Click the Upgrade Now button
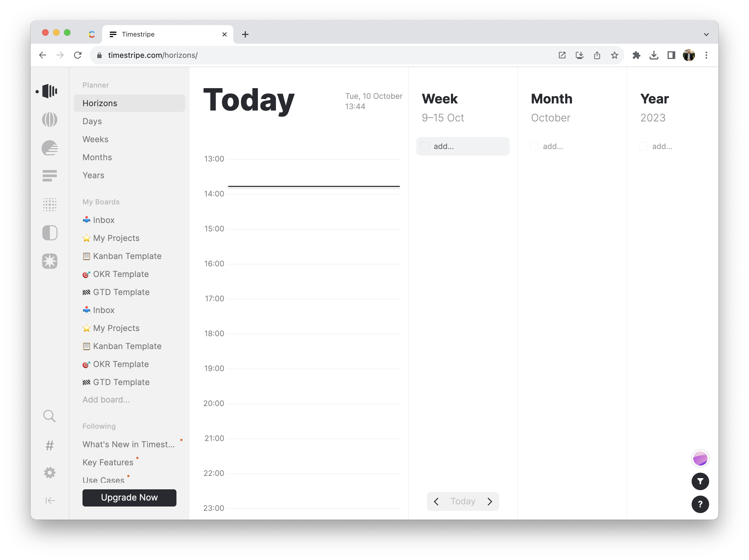749x560 pixels. pyautogui.click(x=129, y=497)
